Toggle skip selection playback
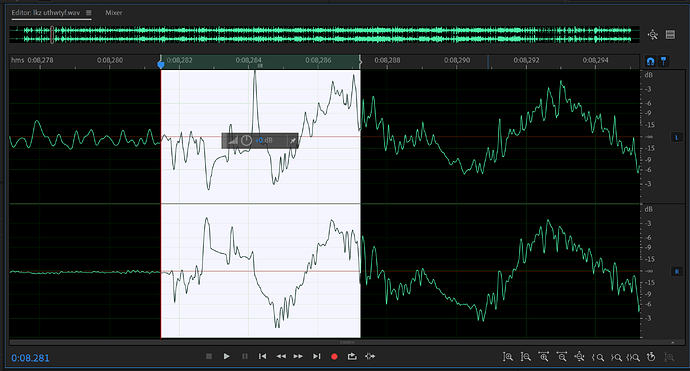The height and width of the screenshot is (371, 690). [x=370, y=356]
